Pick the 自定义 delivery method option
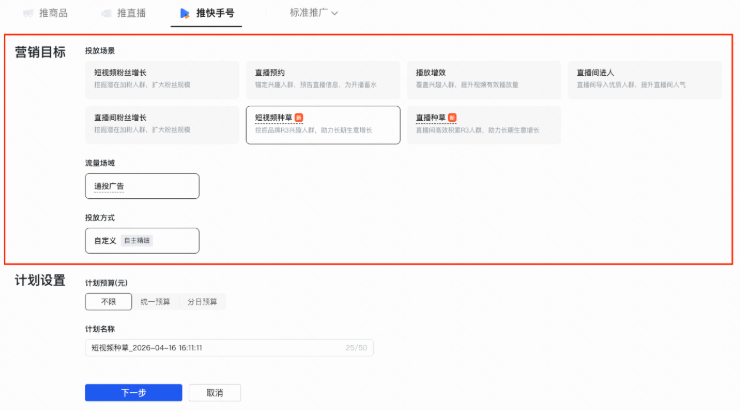The height and width of the screenshot is (411, 740). [142, 241]
